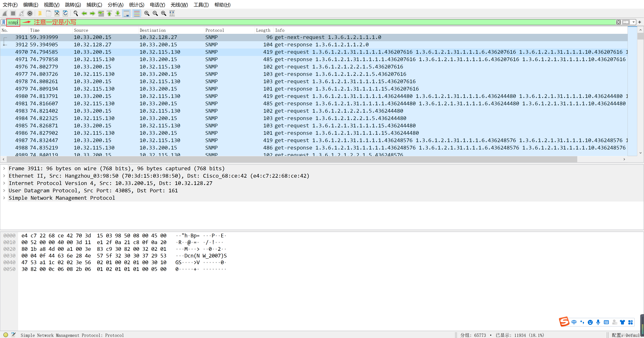Open the 分析(A) menu
Screen dimensions: 644x338
tap(115, 5)
